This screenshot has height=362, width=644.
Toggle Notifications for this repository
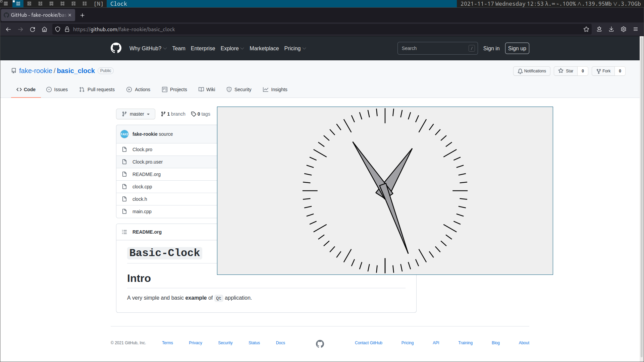tap(531, 71)
